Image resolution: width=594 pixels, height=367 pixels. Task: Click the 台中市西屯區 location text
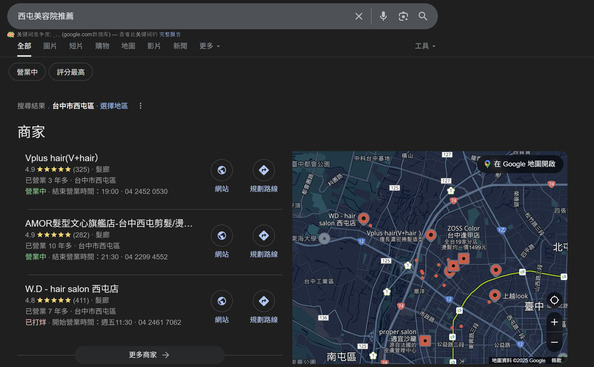click(73, 106)
